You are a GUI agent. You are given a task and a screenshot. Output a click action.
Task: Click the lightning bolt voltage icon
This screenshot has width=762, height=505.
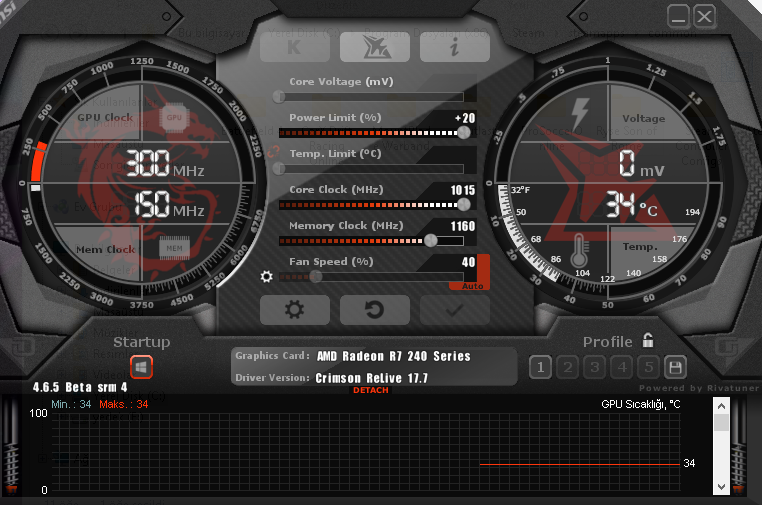pos(580,114)
